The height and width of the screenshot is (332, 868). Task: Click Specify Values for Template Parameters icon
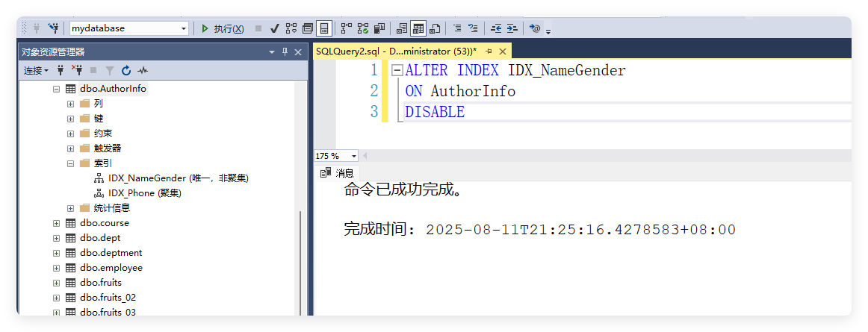coord(535,28)
